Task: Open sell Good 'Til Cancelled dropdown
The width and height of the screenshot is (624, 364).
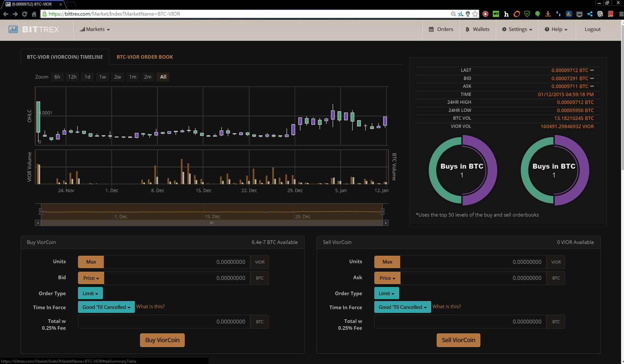Action: click(403, 307)
